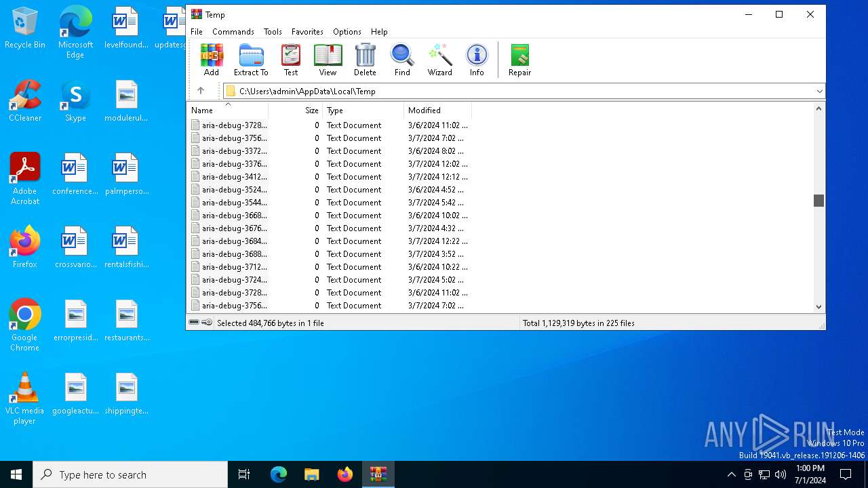Select the CCleaner desktop shortcut
Image resolution: width=868 pixels, height=488 pixels.
25,101
